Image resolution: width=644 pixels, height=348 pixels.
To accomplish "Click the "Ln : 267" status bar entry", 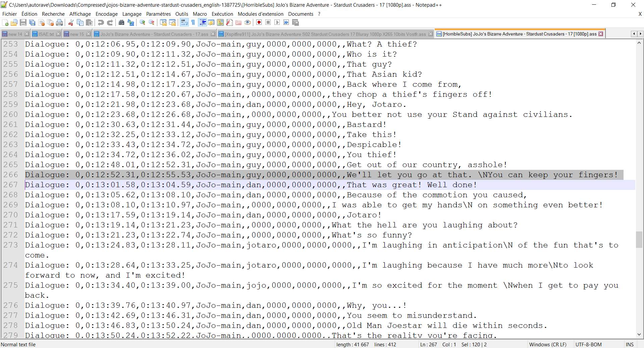I will pyautogui.click(x=428, y=345).
